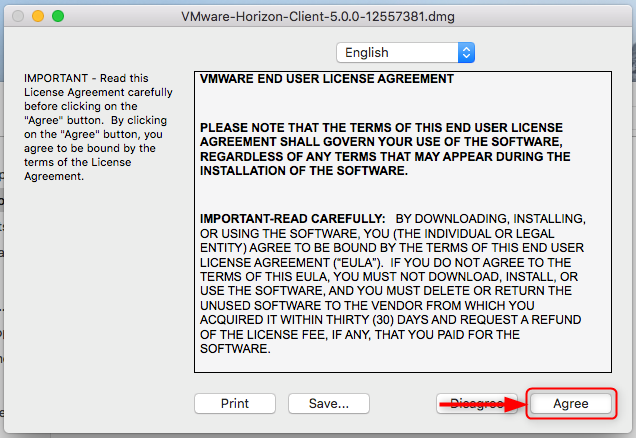Print the license agreement
Viewport: 636px width, 438px height.
(235, 404)
